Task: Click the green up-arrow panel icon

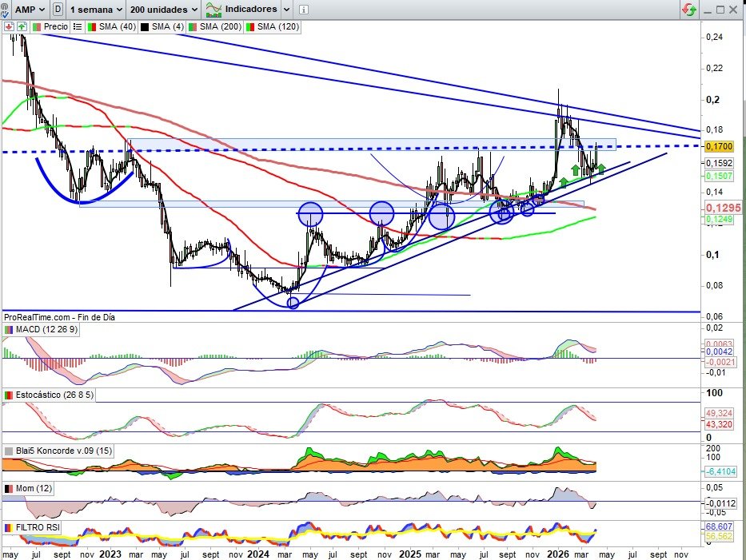Action: coord(22,26)
